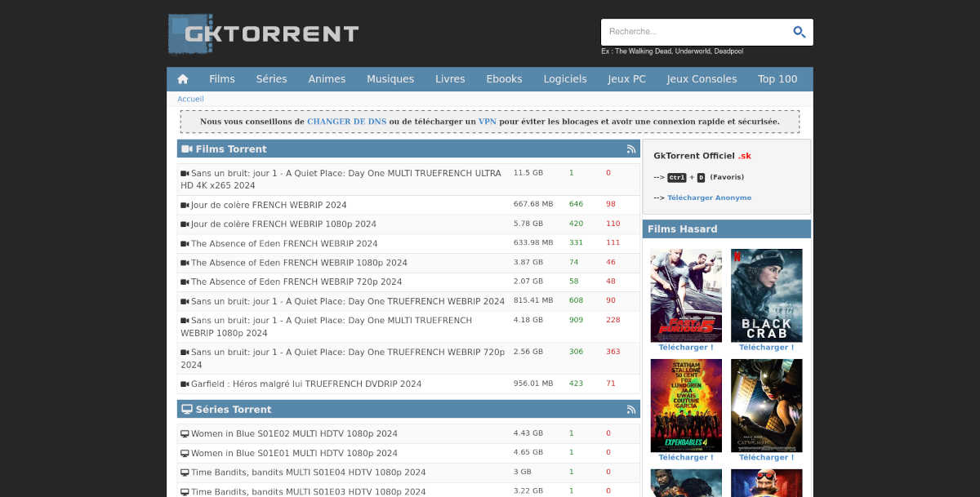Viewport: 980px width, 497px height.
Task: Click the 956.01 MB size cell
Action: 533,384
